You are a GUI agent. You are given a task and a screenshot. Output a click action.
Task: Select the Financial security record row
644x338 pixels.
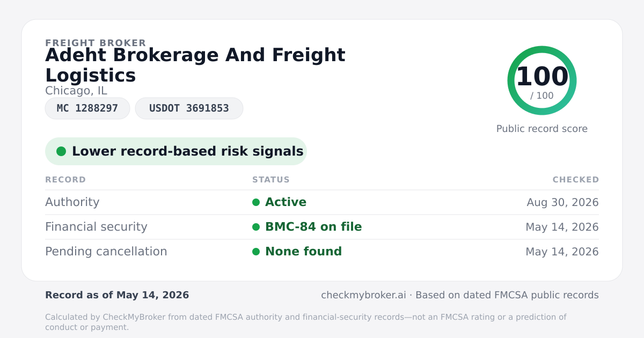[x=322, y=227]
